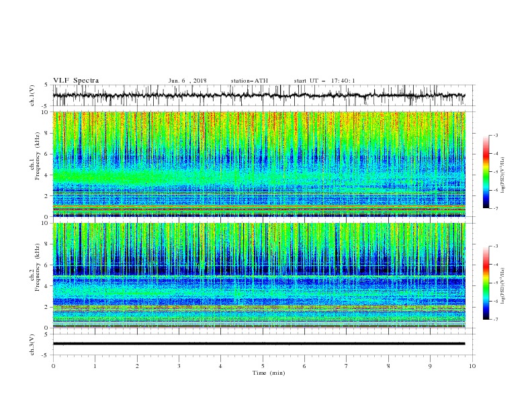Select the date 'Jun. 6 , 2018'
532x411 pixels.
[x=187, y=81]
